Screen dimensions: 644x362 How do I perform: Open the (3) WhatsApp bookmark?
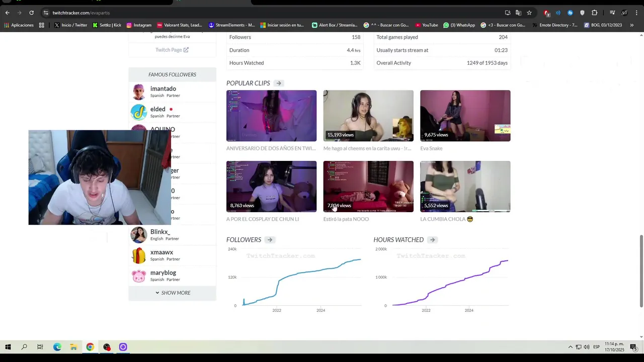point(459,25)
